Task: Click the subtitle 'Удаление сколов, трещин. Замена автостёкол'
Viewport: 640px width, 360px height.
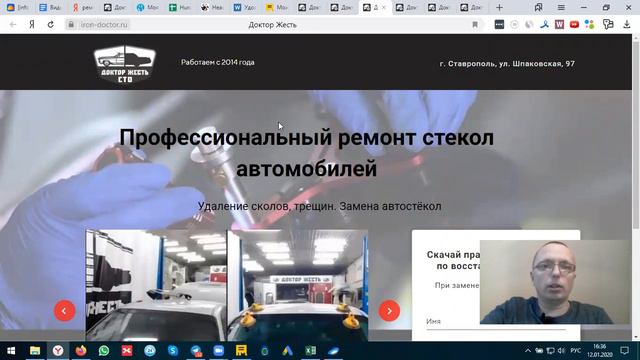Action: point(320,206)
